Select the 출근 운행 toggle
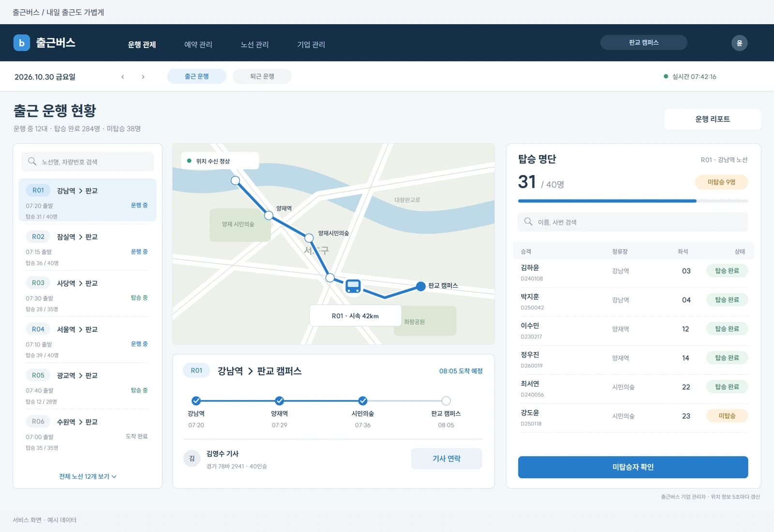 click(196, 76)
